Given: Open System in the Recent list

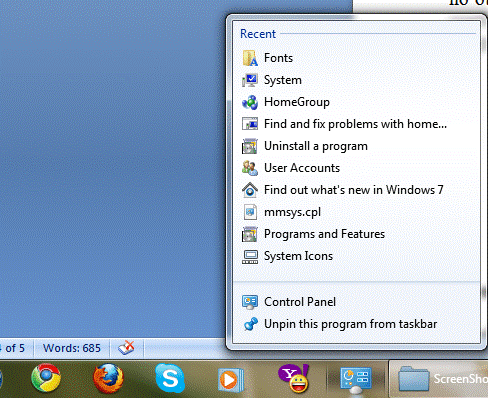Looking at the screenshot, I should pos(356,80).
